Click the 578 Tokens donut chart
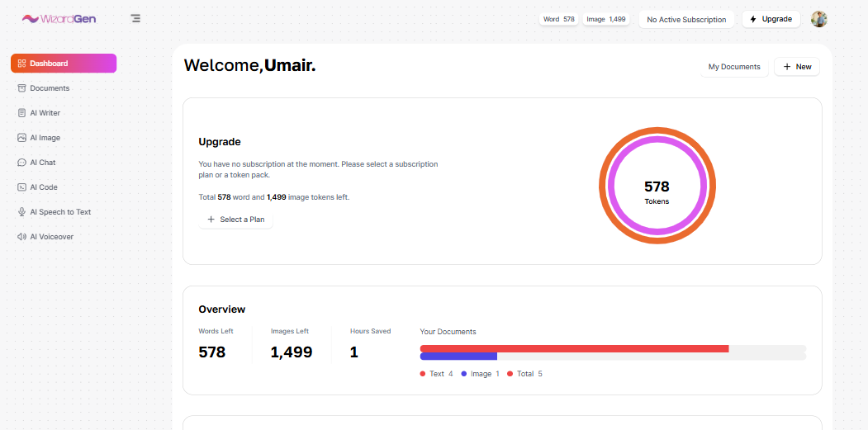The image size is (868, 430). [657, 186]
